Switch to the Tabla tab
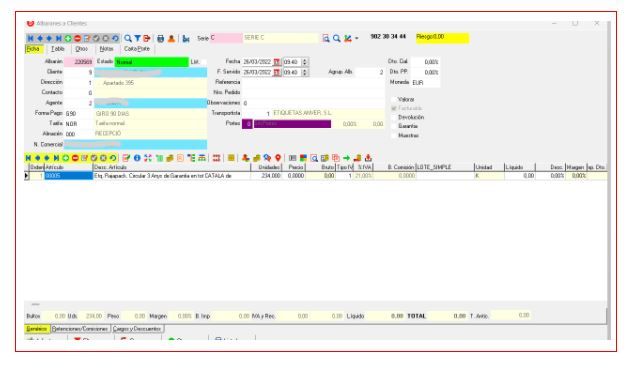Viewport: 633px width, 370px height. (58, 49)
